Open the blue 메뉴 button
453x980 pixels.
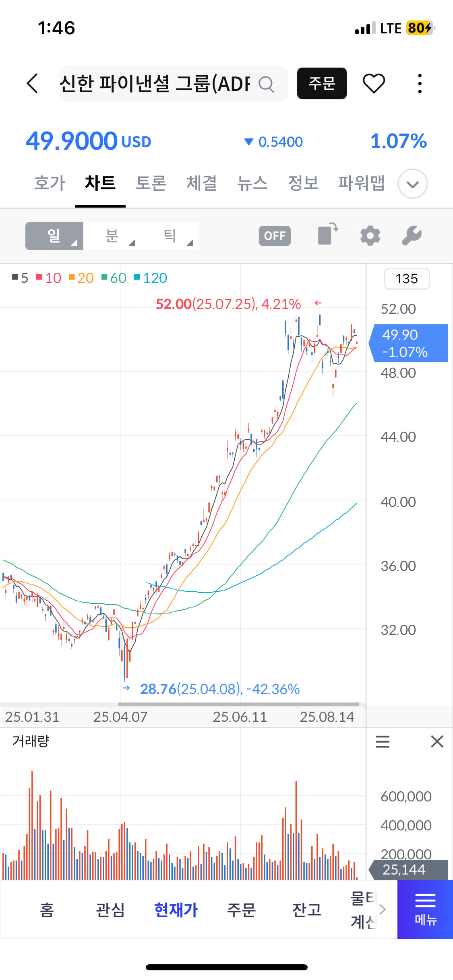(x=425, y=909)
